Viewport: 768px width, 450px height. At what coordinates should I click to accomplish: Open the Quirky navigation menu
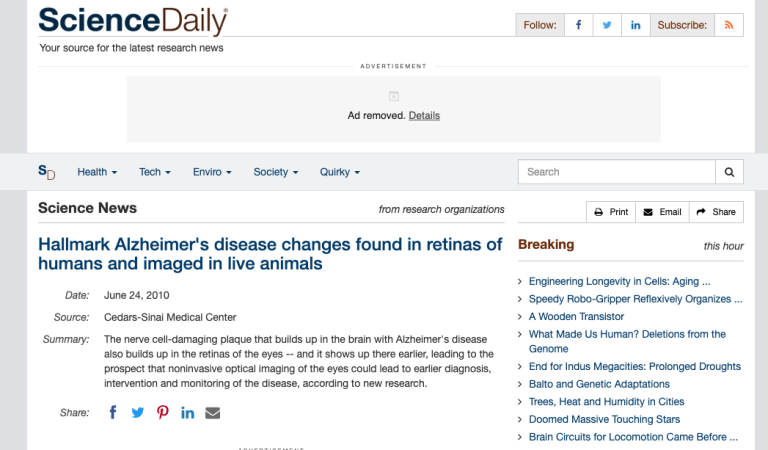340,172
